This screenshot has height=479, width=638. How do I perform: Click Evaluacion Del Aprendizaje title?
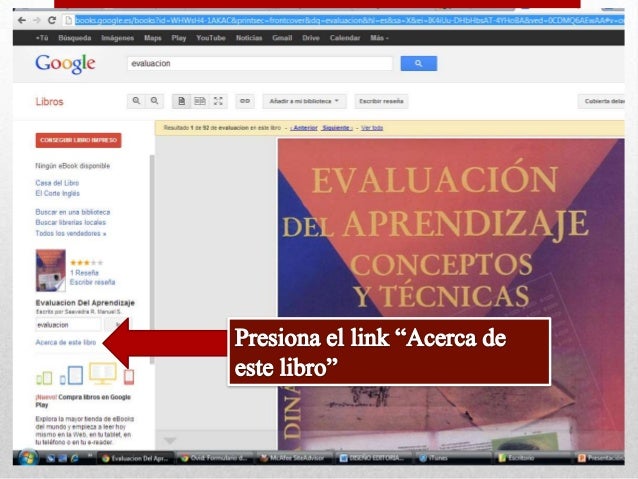[85, 303]
